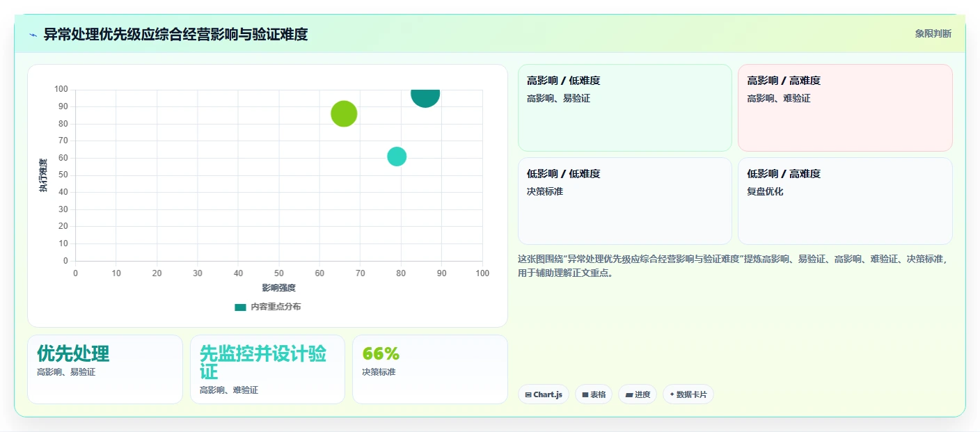This screenshot has height=432, width=980.
Task: Click the 影响强度 x-axis title
Action: 278,288
